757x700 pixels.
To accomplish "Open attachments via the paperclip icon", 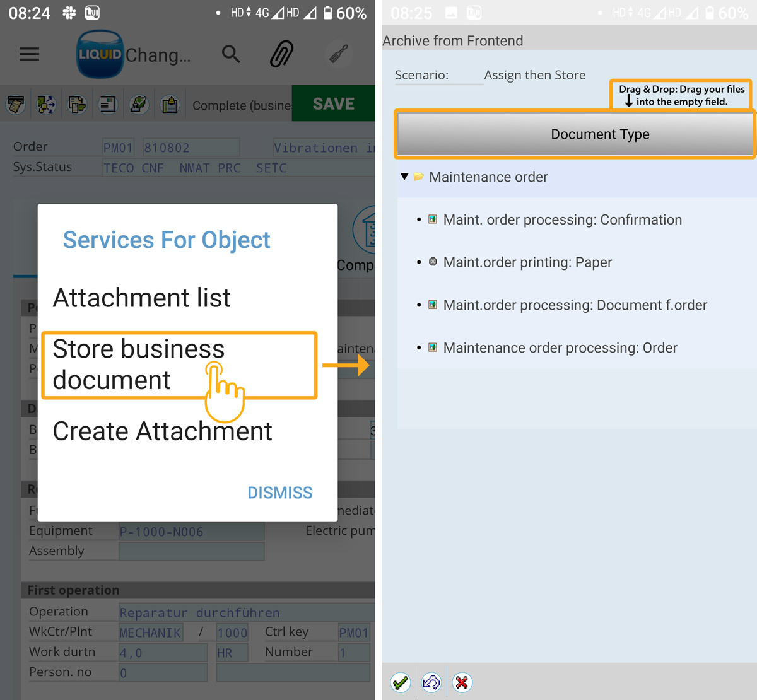I will click(x=281, y=54).
